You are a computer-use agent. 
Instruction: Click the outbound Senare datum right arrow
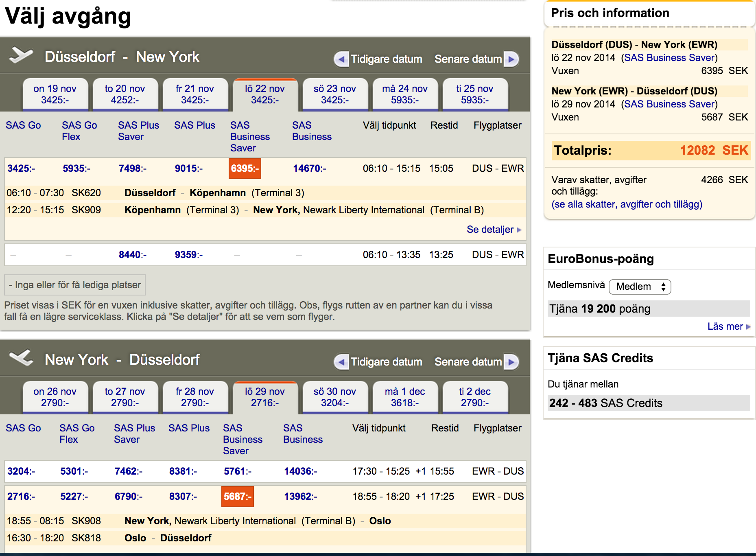[511, 59]
